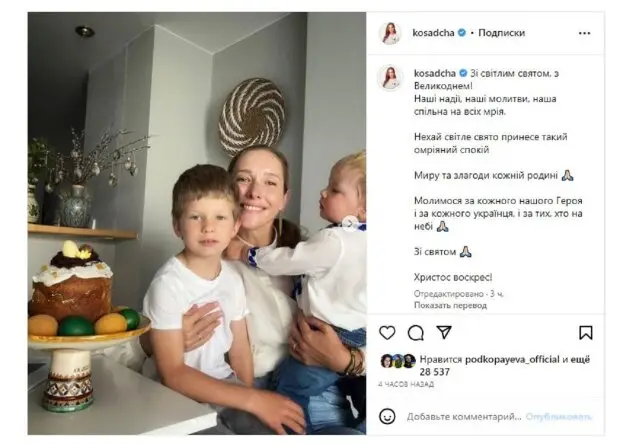
Task: Show translation via Показать перевод
Action: tap(450, 305)
